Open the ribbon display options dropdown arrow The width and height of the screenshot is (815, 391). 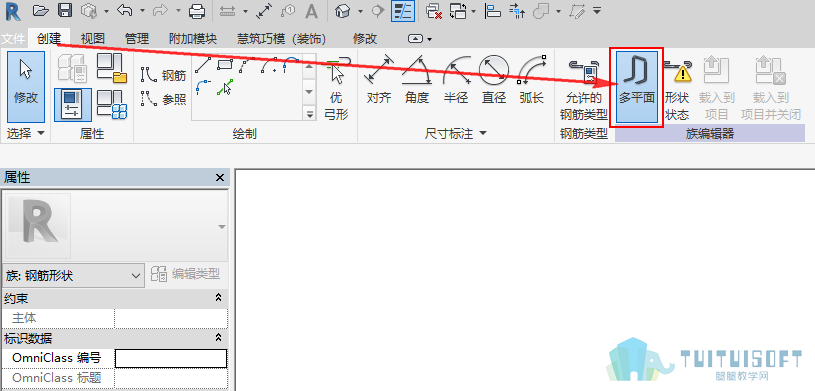point(429,39)
